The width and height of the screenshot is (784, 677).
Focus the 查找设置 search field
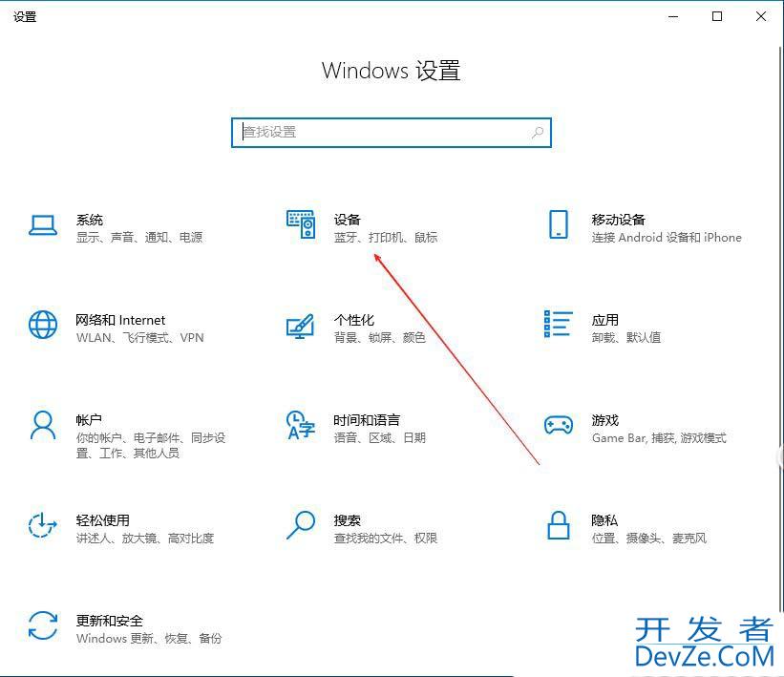click(391, 133)
